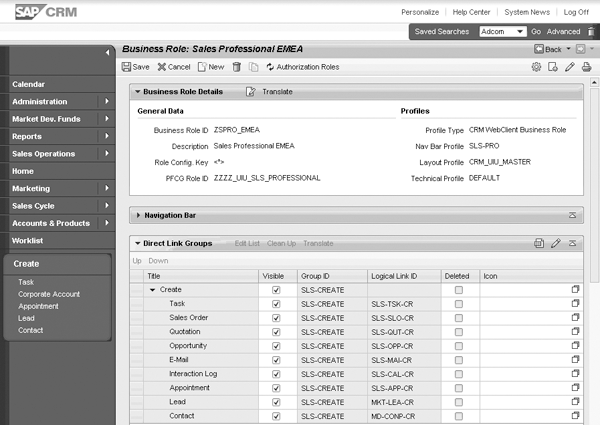
Task: Click the copy icon next to trash
Action: [253, 67]
